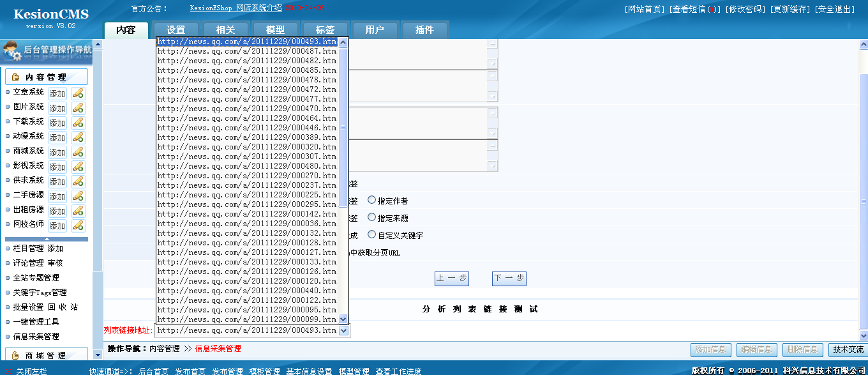Click the 安全退出 link
This screenshot has height=375, width=868.
point(835,9)
